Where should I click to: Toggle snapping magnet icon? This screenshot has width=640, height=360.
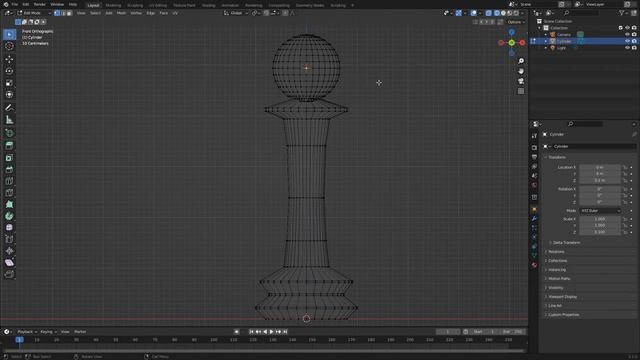click(x=266, y=13)
